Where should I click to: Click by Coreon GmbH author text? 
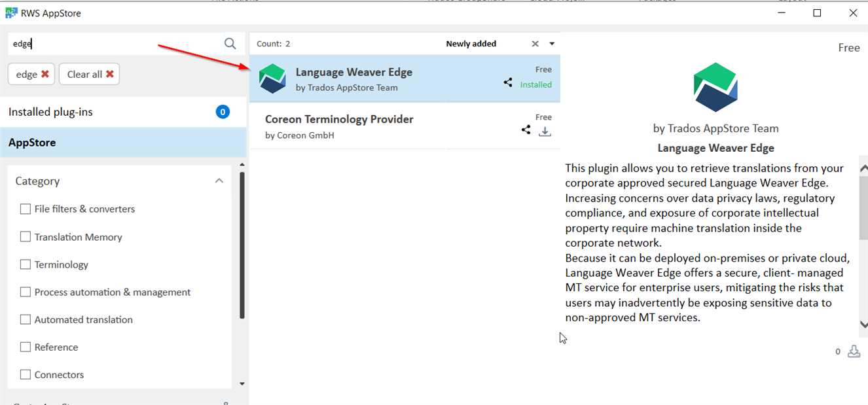300,135
